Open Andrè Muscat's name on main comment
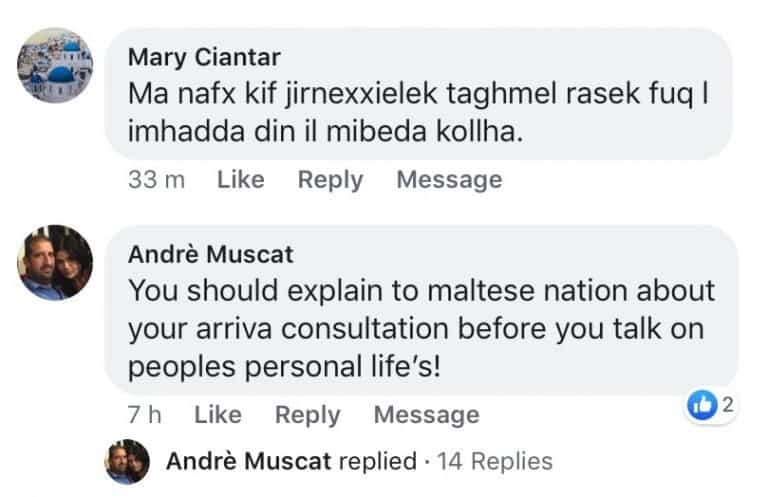This screenshot has height=497, width=768. [x=211, y=254]
